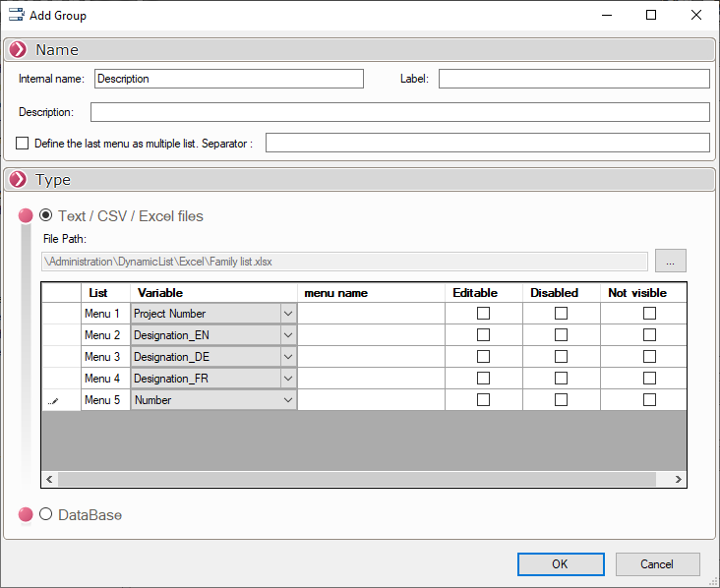Check Disabled for Menu 3 row
This screenshot has height=588, width=720.
(x=561, y=357)
